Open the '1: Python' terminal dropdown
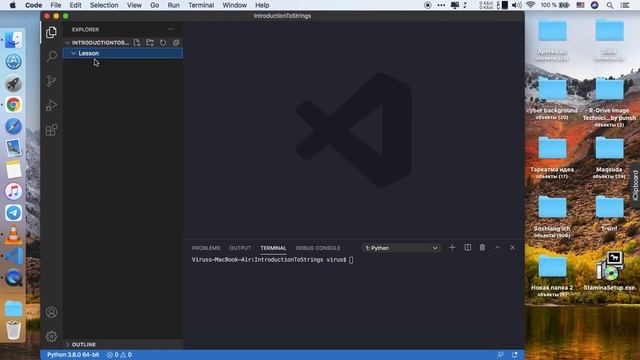The image size is (640, 360). 401,248
